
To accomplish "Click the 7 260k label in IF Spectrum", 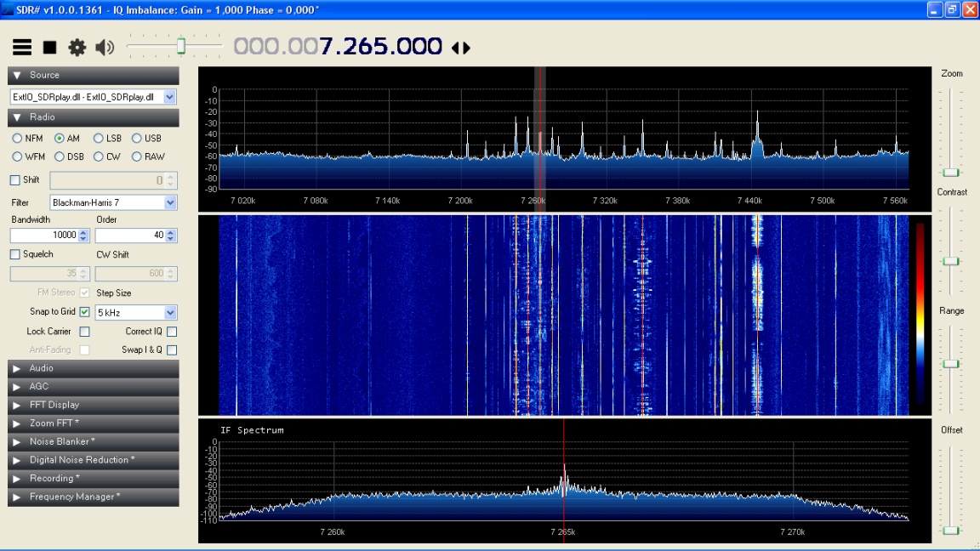I will (333, 532).
